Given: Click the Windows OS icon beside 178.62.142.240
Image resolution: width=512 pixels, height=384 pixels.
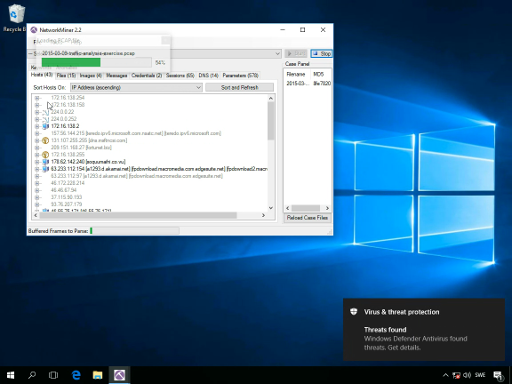Looking at the screenshot, I should pyautogui.click(x=46, y=162).
